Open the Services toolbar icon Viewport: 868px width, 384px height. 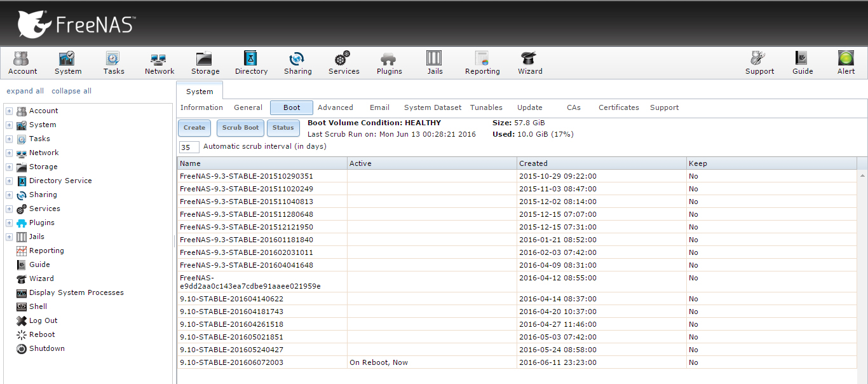point(344,63)
